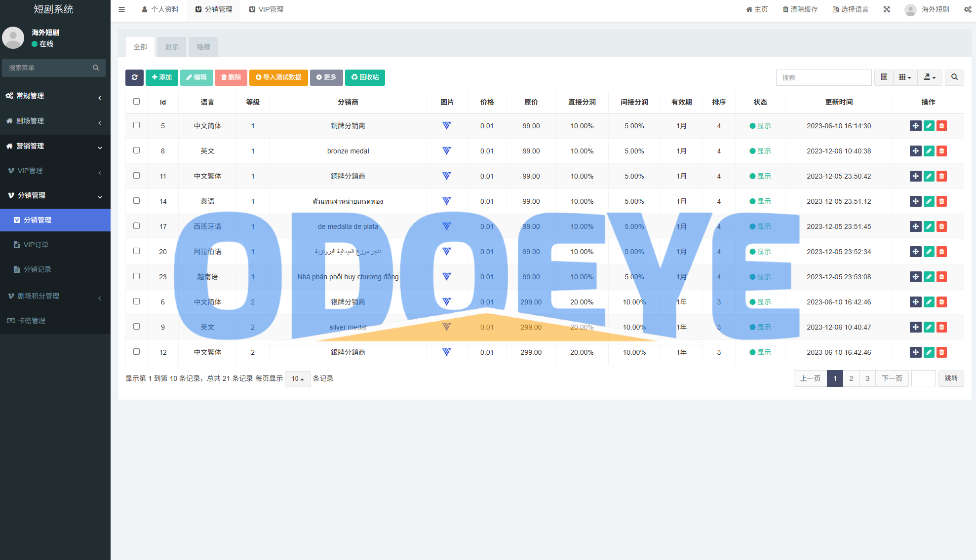Open the VIP管理 top tab
The height and width of the screenshot is (560, 976).
point(266,9)
